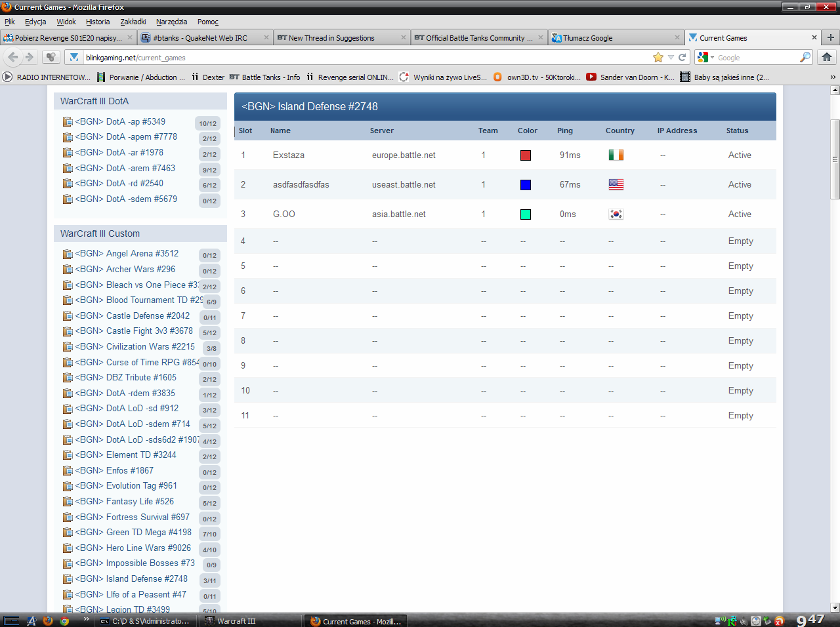The width and height of the screenshot is (840, 627).
Task: Open Green TD Mega #4198 game link
Action: pyautogui.click(x=148, y=532)
